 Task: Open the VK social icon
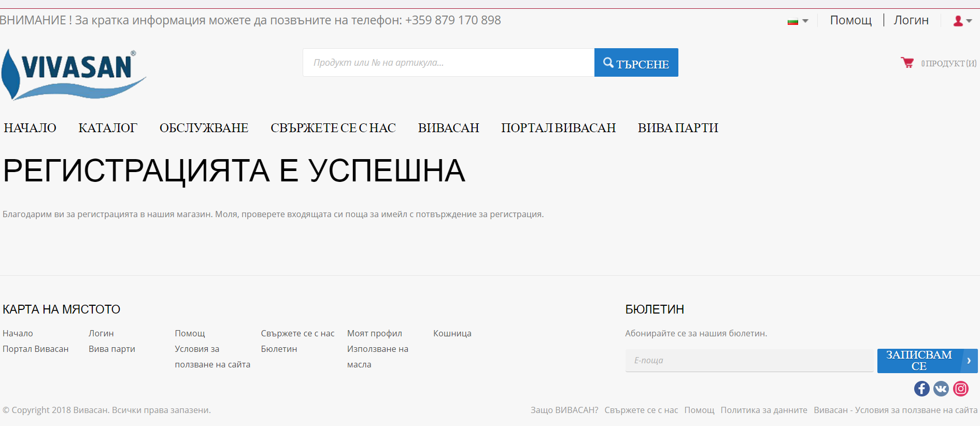coord(941,389)
